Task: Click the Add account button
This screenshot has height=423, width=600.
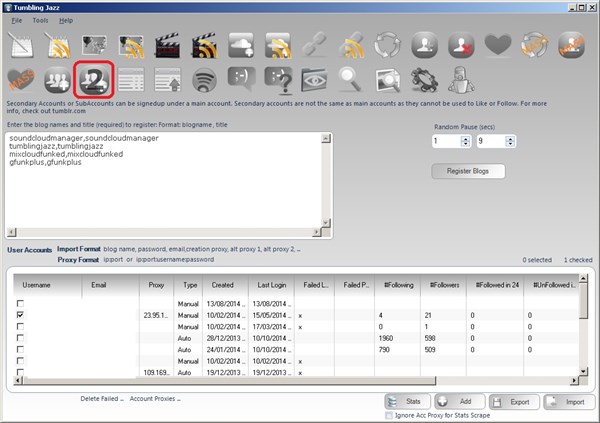Action: coord(460,402)
